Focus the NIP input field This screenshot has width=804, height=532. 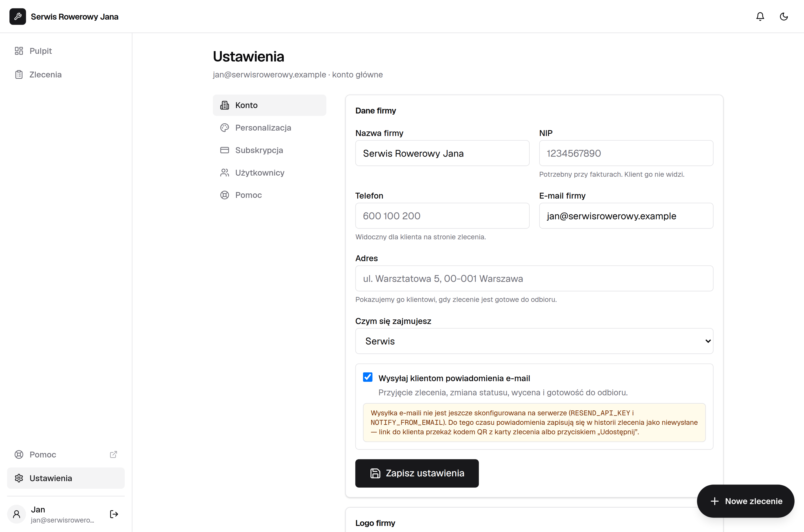(626, 153)
